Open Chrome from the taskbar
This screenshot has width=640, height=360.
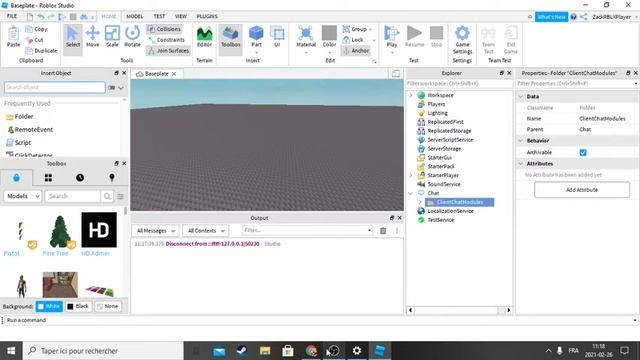(311, 351)
